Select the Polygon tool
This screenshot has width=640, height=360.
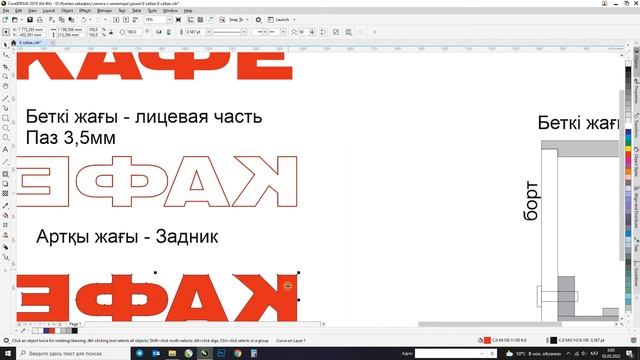pos(5,138)
